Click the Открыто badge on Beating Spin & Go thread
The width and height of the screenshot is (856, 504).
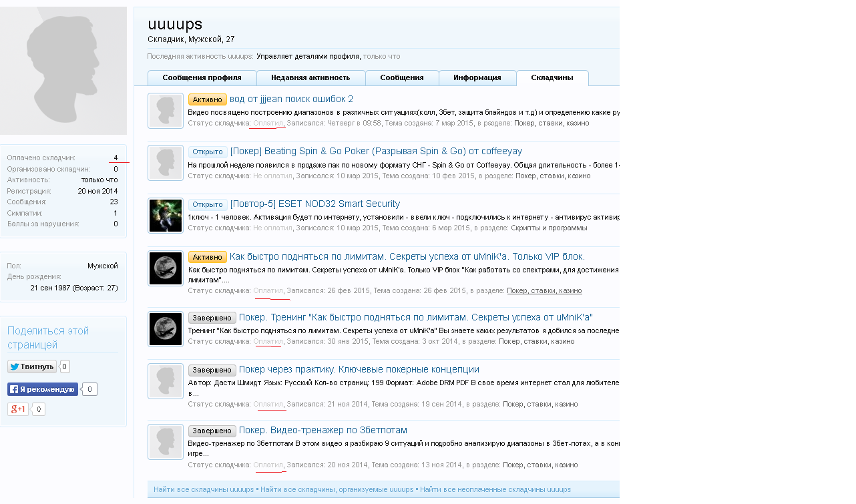tap(208, 152)
